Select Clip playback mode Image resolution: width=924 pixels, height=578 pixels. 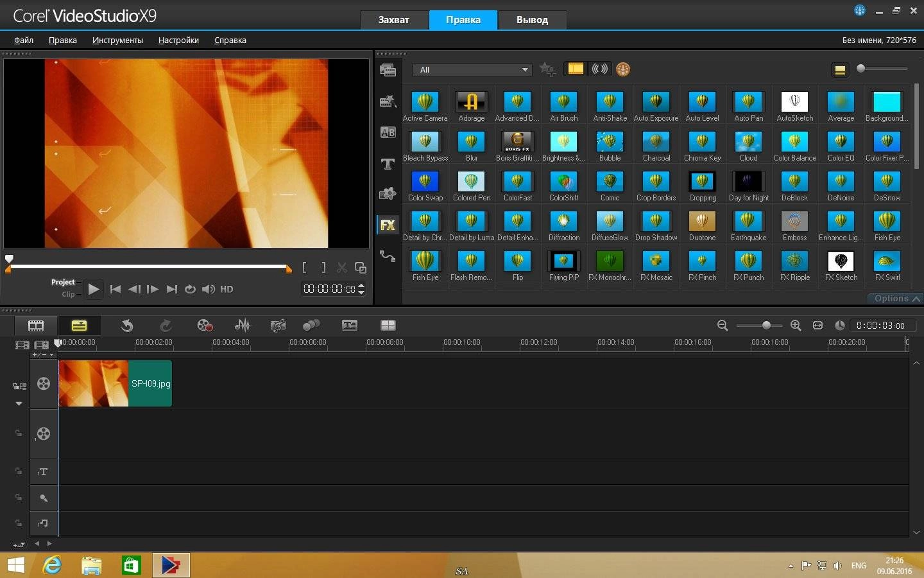click(68, 294)
